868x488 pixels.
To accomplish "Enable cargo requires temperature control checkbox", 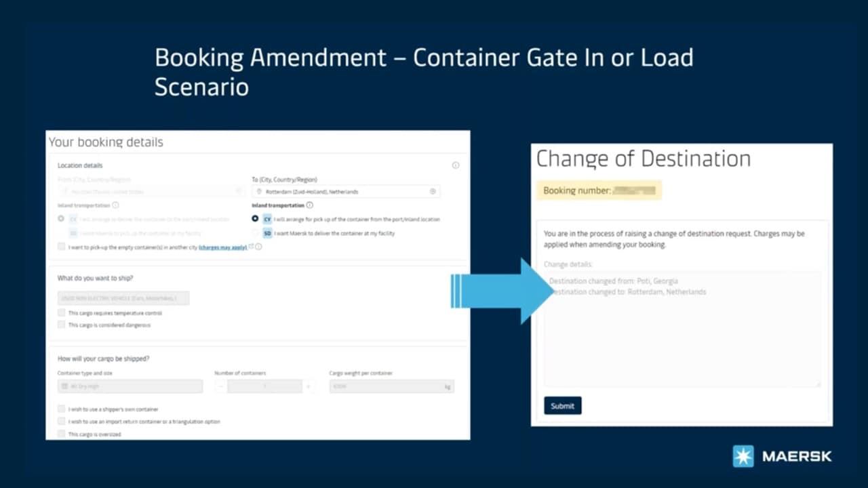I will 62,313.
